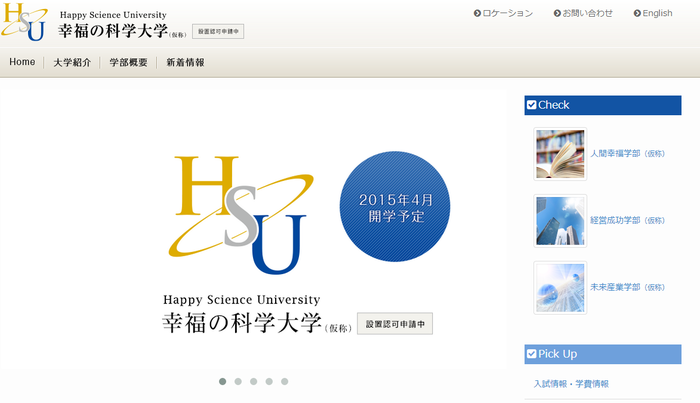The height and width of the screenshot is (403, 700).
Task: Open the skyscraper thumbnail for 経営成功学部
Action: pyautogui.click(x=560, y=221)
